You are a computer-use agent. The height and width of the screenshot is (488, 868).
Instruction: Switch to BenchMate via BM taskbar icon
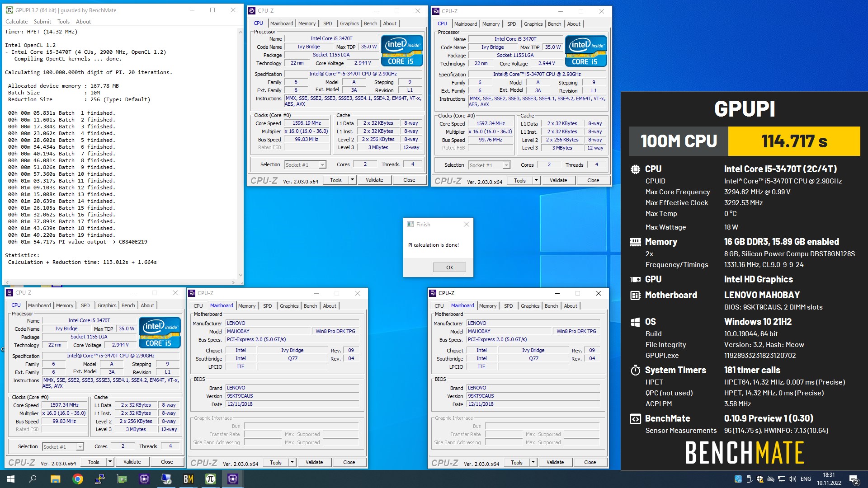pos(189,479)
